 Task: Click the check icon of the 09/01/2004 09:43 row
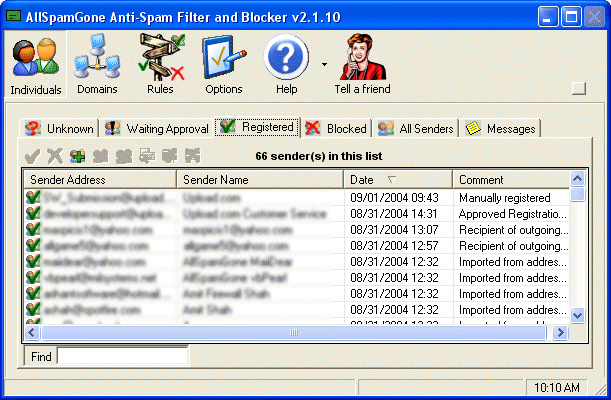point(33,197)
